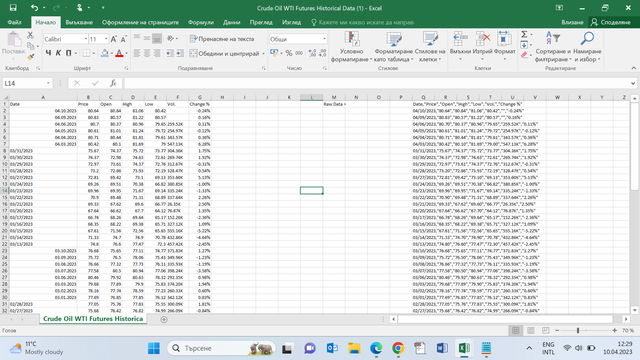
Task: Click the Format Painter brush icon
Action: click(31, 57)
